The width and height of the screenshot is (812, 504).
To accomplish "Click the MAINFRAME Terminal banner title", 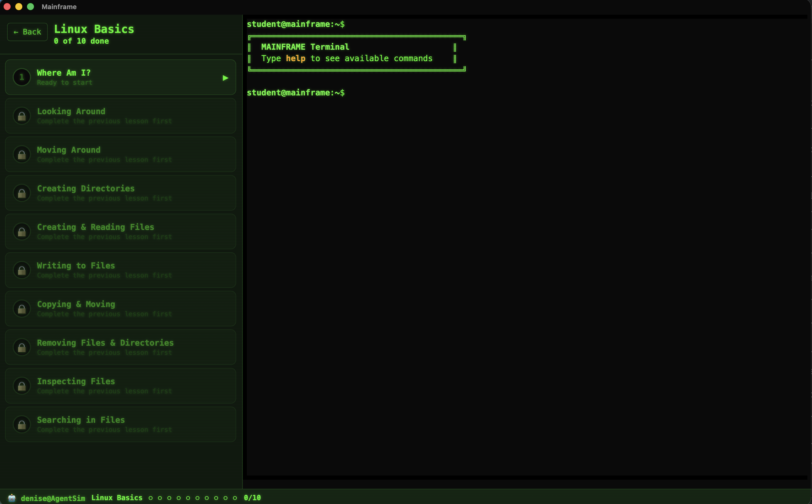I will click(x=305, y=47).
